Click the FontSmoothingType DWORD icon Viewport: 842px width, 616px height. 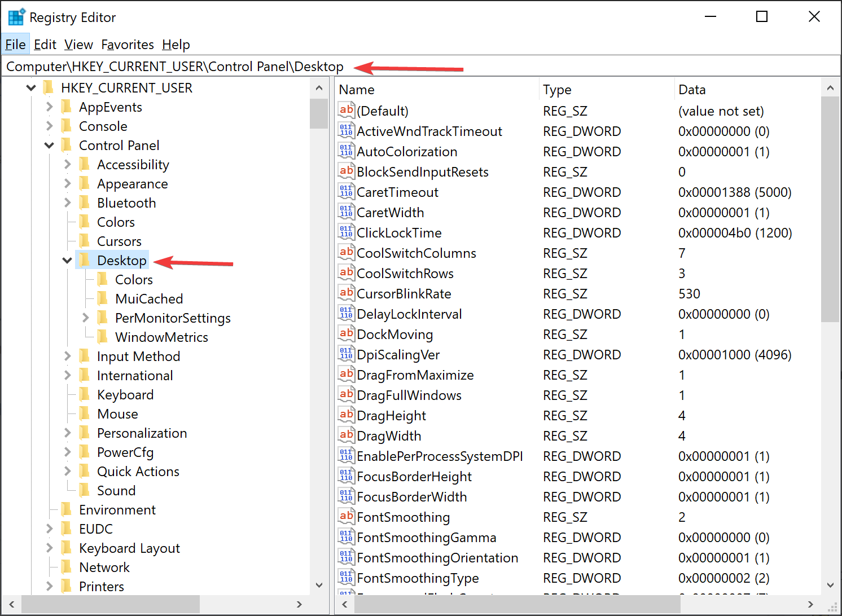[346, 577]
